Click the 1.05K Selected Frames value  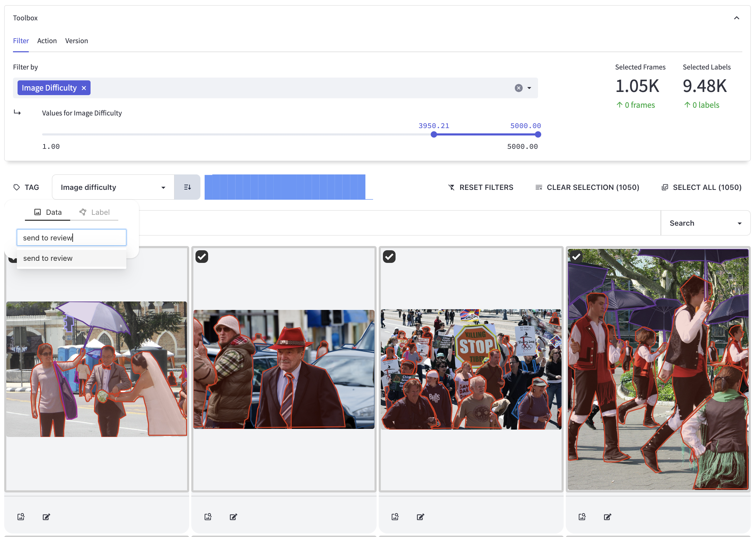click(x=637, y=86)
